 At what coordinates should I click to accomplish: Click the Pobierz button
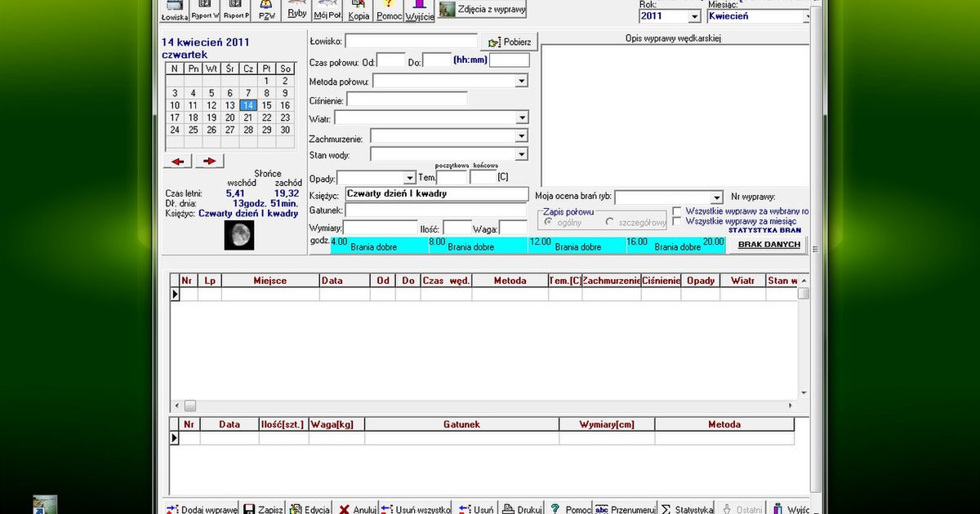point(510,42)
